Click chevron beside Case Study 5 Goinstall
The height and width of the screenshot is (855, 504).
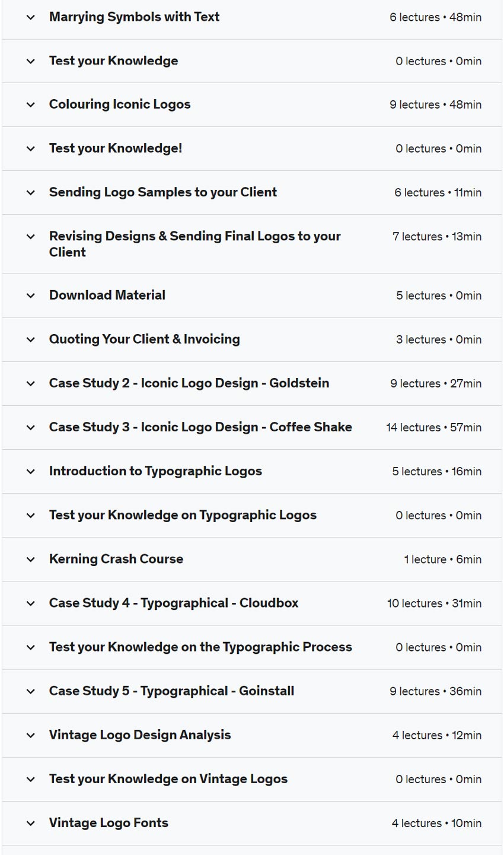(31, 691)
